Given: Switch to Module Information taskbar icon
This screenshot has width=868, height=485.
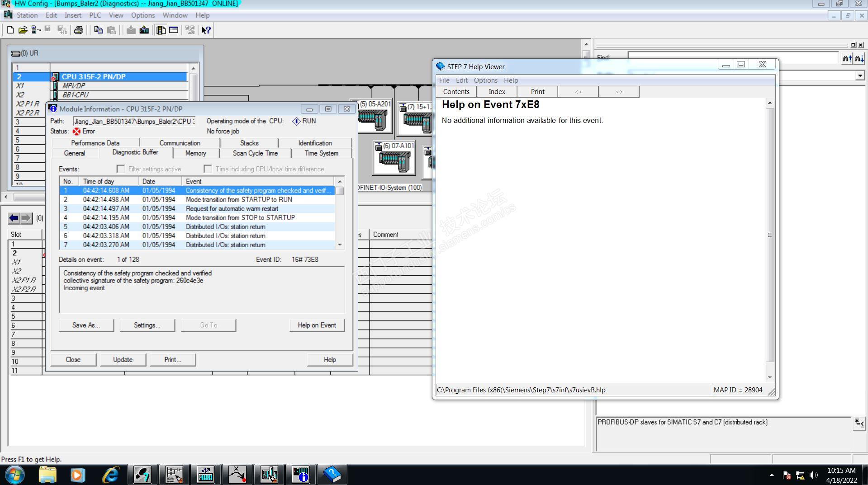Looking at the screenshot, I should click(x=300, y=475).
